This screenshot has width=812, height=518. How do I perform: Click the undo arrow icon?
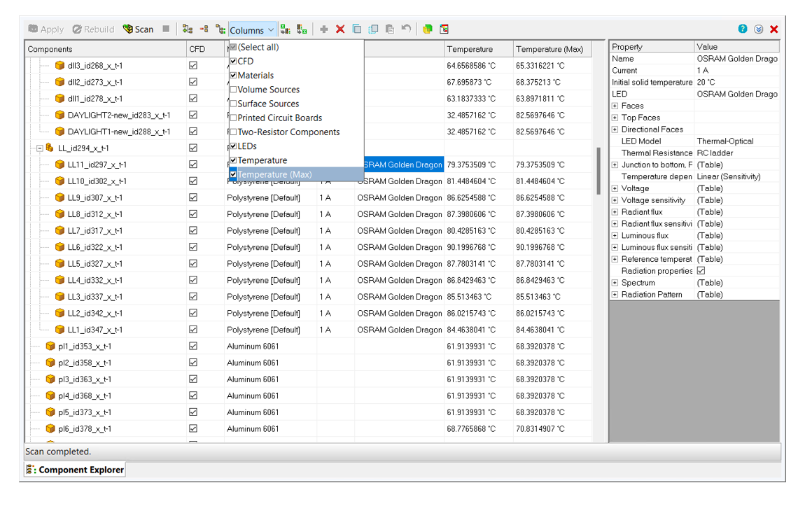pos(406,29)
